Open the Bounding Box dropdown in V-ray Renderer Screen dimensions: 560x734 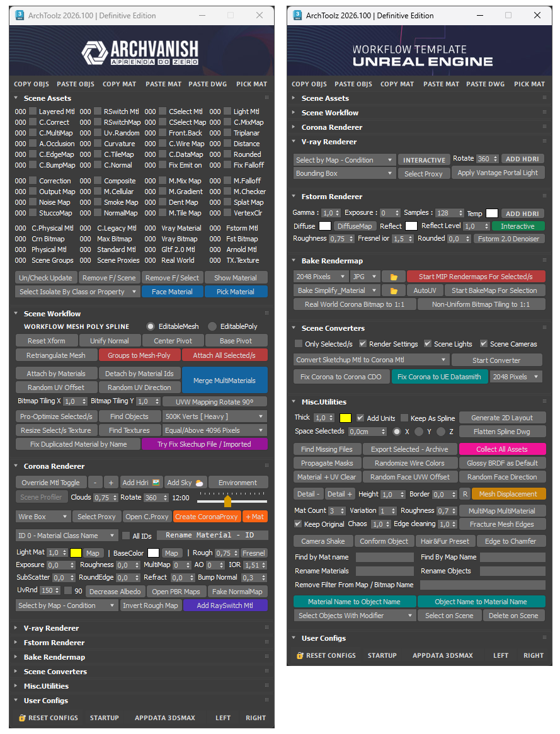tap(345, 173)
